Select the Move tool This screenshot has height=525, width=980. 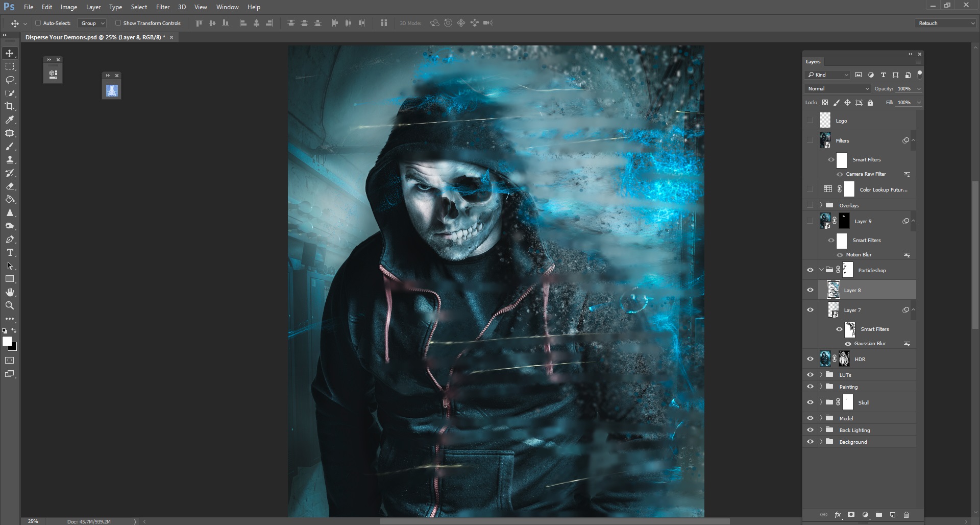click(9, 53)
